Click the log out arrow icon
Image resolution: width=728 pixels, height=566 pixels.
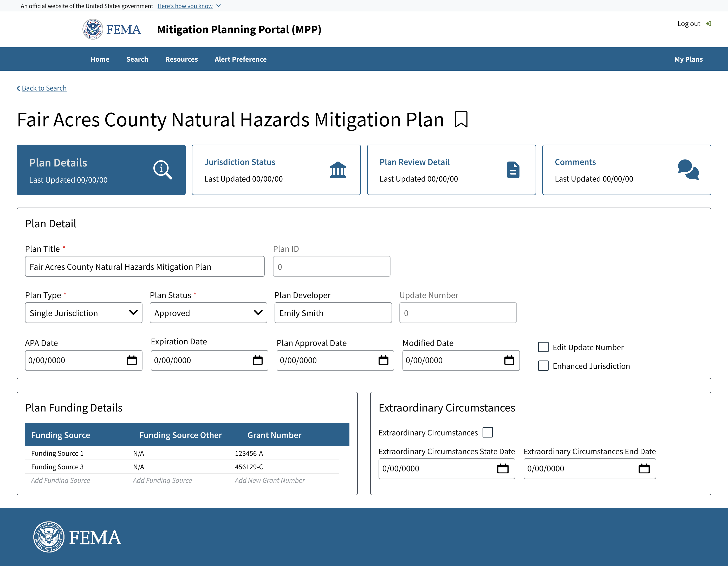(708, 24)
